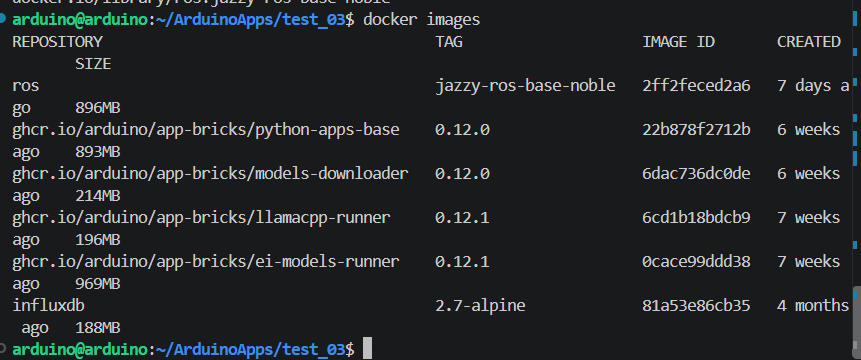The width and height of the screenshot is (861, 360).
Task: Click image ID 0cace99ddd38
Action: click(x=696, y=262)
